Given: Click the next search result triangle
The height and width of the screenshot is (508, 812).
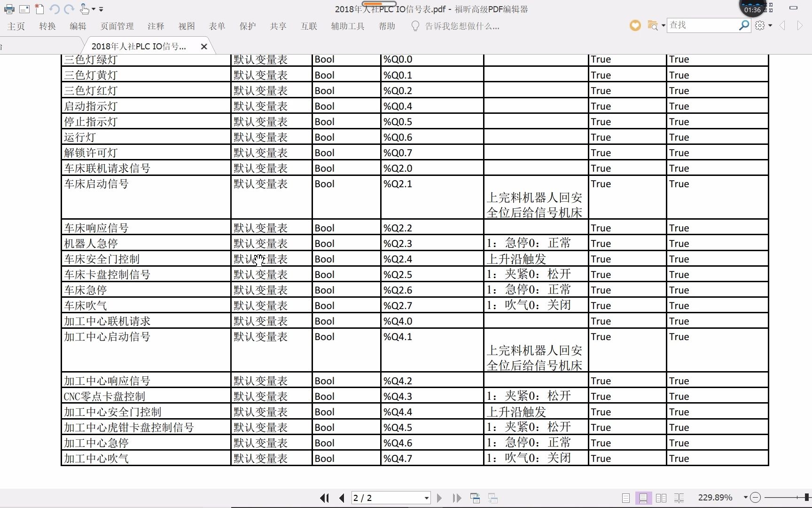Looking at the screenshot, I should pos(800,25).
